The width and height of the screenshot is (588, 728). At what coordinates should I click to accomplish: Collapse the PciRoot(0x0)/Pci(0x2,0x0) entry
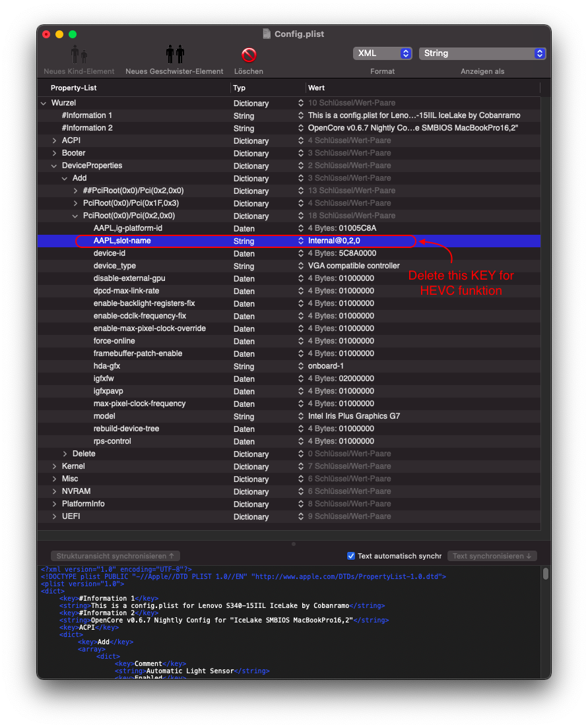point(75,216)
